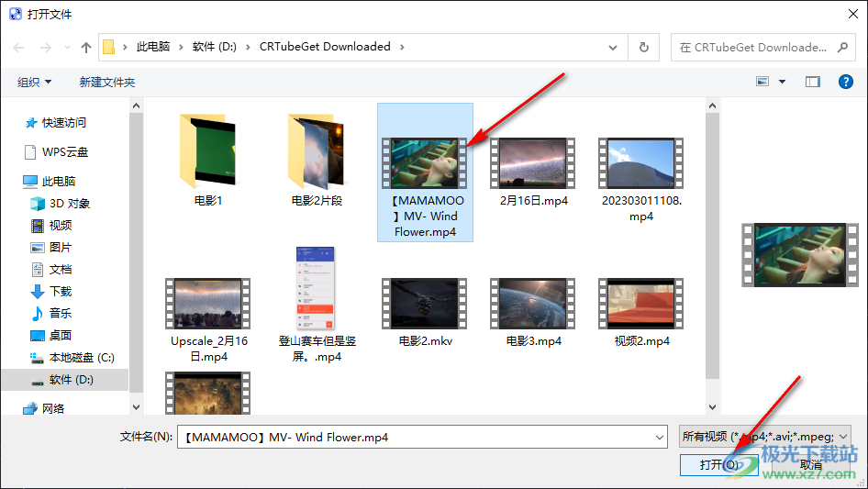The image size is (868, 489).
Task: Close the 打开文件 dialog
Action: (x=853, y=14)
